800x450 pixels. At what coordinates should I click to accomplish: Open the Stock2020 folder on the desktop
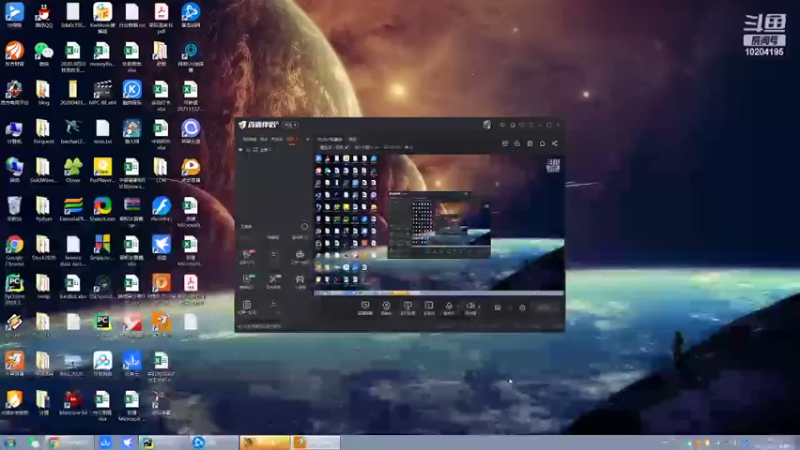[43, 247]
